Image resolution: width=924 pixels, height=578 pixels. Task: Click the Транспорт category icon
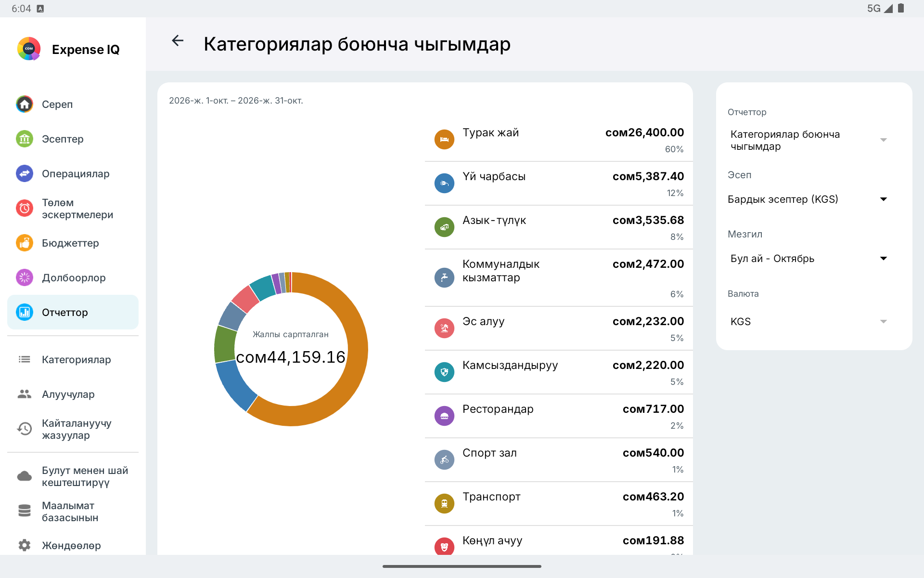pos(444,504)
